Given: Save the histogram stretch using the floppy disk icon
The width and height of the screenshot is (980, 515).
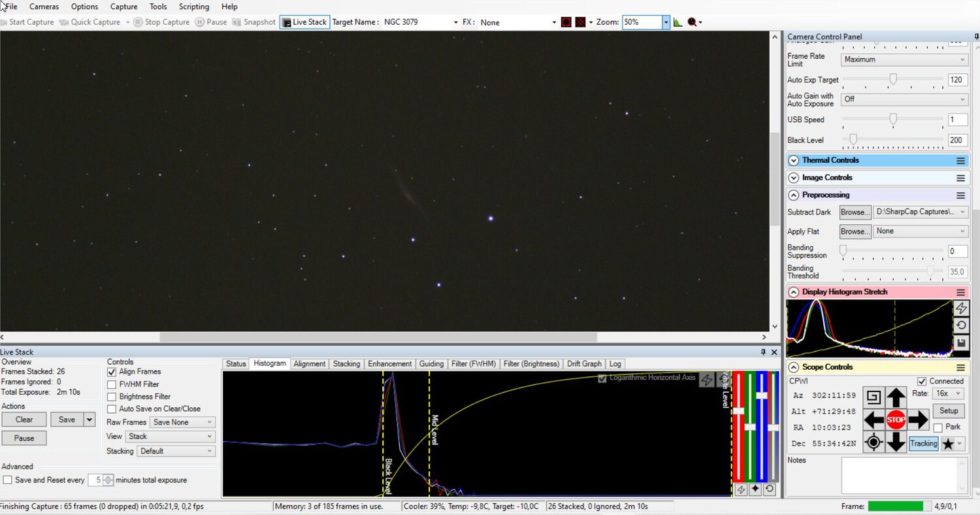Looking at the screenshot, I should [x=960, y=342].
